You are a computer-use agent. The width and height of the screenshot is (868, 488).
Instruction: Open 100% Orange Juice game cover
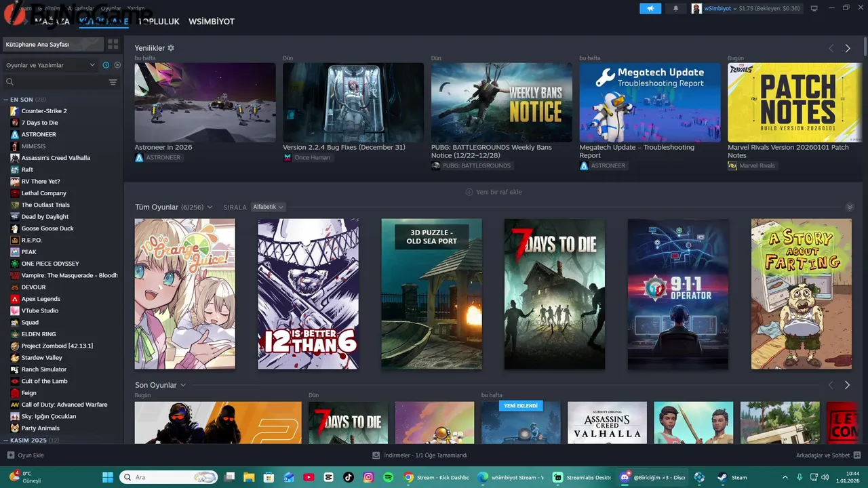click(x=185, y=294)
